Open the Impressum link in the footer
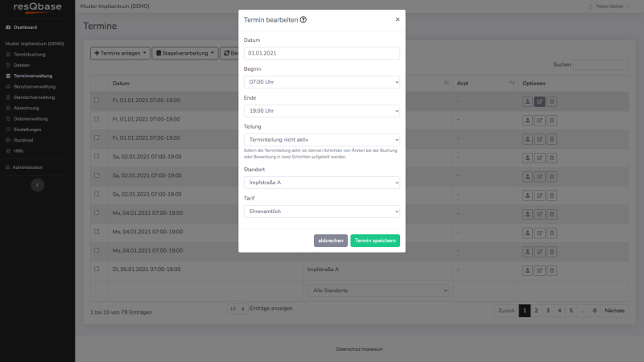The width and height of the screenshot is (644, 362). tap(373, 349)
